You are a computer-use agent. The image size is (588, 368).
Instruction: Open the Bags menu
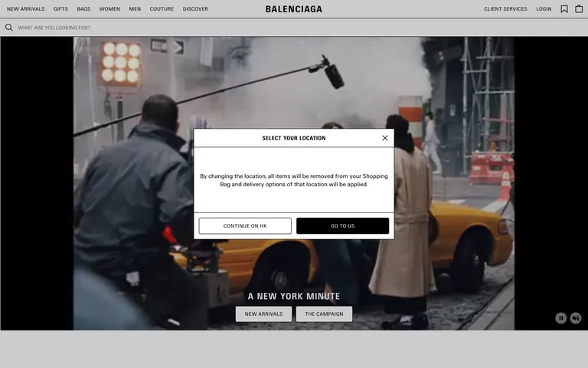[83, 8]
